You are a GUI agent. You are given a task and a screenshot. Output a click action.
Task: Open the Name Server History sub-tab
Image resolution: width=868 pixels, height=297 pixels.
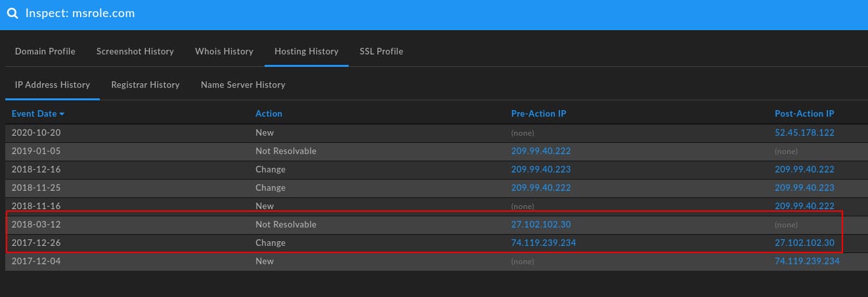(243, 85)
